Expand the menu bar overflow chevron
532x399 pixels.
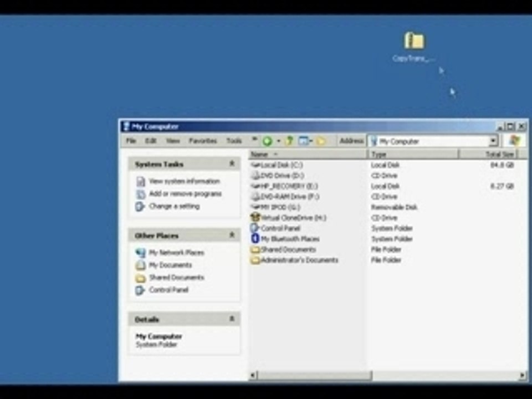[254, 139]
